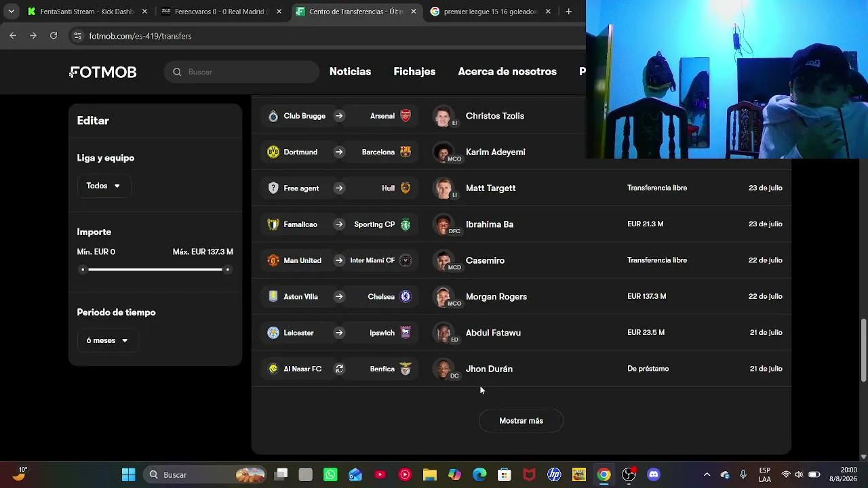Screen dimensions: 868x488
Task: Click the Dortmund crest icon
Action: pyautogui.click(x=273, y=152)
